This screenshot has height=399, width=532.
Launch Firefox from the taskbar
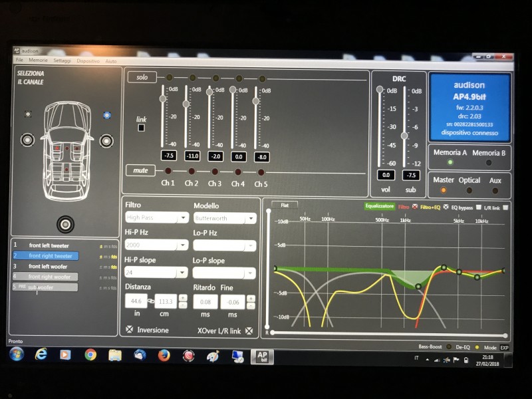[x=164, y=356]
